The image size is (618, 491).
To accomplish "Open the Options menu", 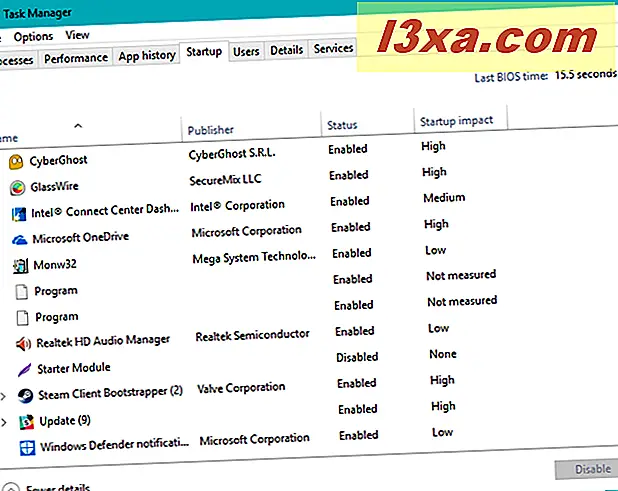I will (33, 37).
